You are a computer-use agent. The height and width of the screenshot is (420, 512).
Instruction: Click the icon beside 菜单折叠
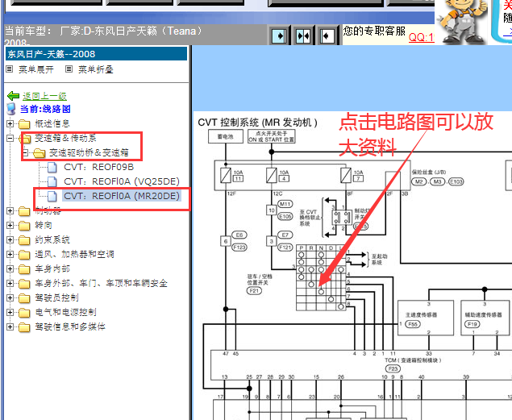(x=69, y=69)
